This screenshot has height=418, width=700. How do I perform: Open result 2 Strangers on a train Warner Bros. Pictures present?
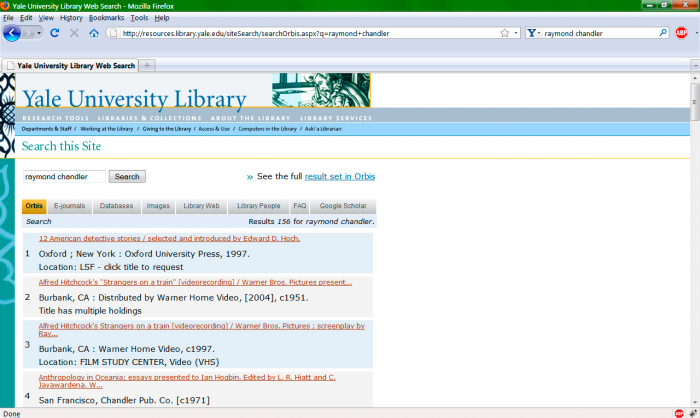coord(195,282)
